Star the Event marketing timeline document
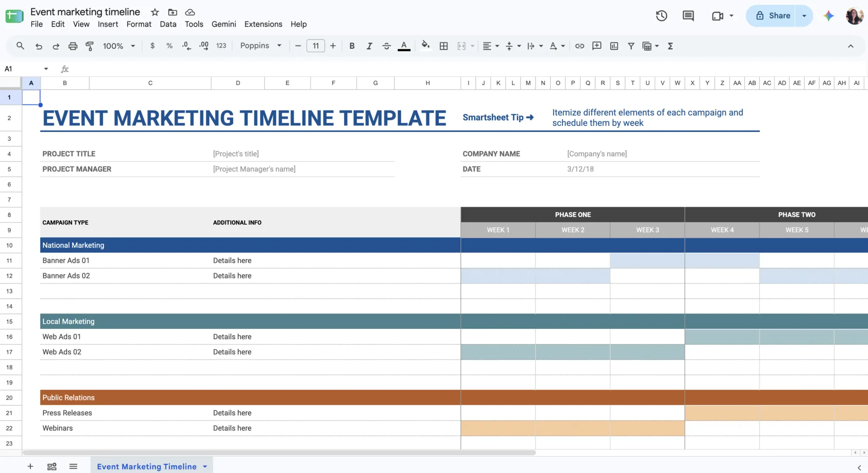Image resolution: width=868 pixels, height=473 pixels. click(155, 12)
